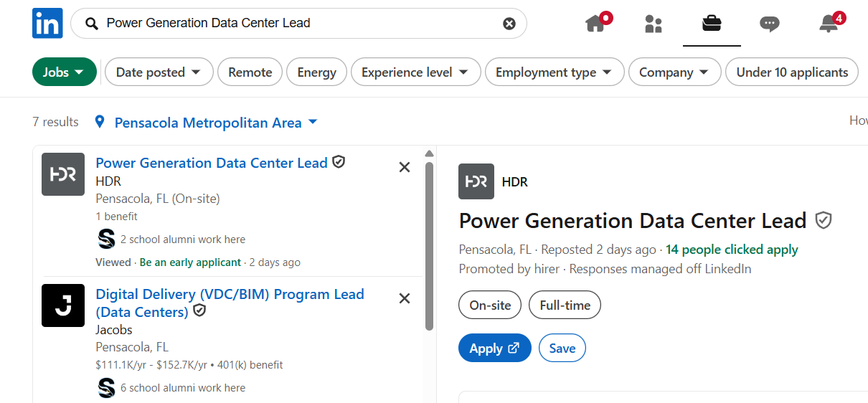Open the Date posted filter
The height and width of the screenshot is (403, 868).
(159, 72)
